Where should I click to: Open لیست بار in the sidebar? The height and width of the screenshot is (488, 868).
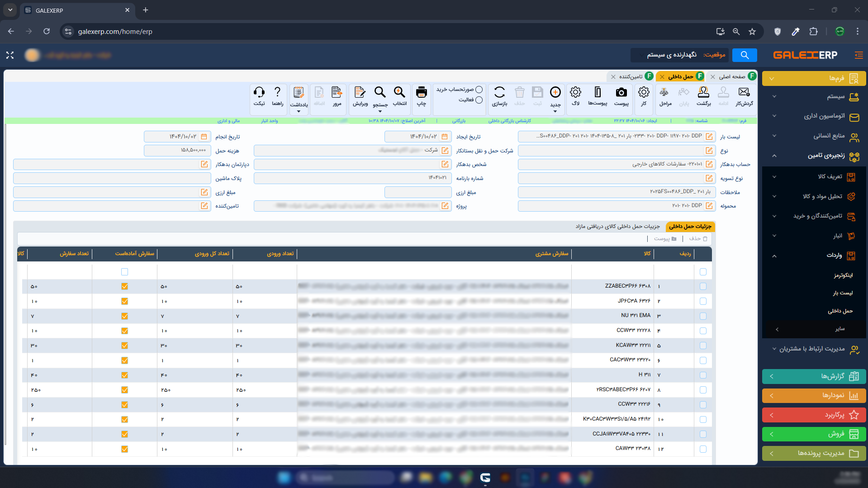tap(843, 293)
